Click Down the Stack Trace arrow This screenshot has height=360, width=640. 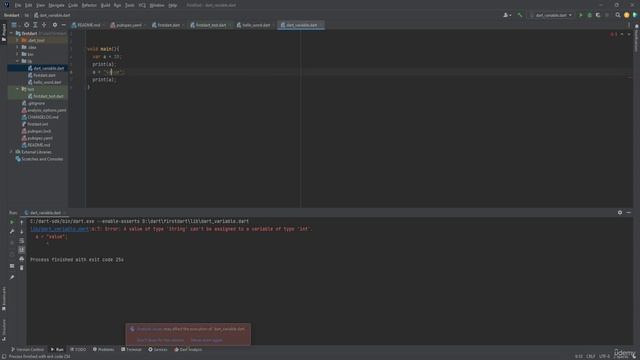[x=22, y=231]
